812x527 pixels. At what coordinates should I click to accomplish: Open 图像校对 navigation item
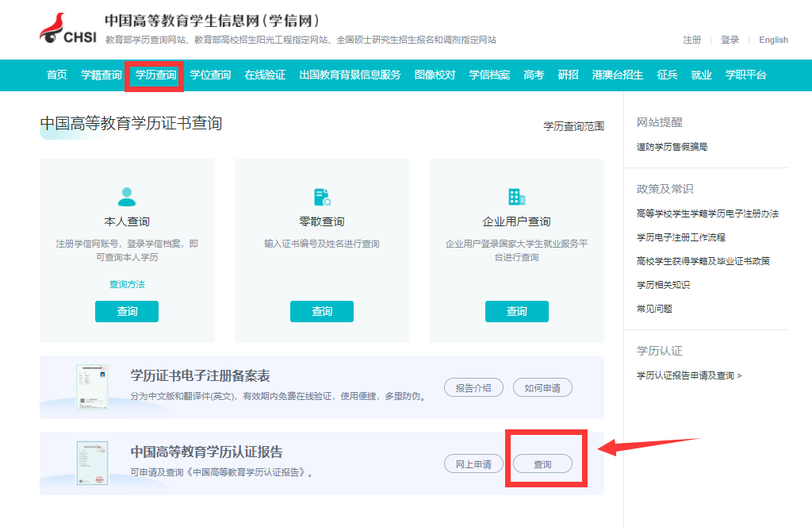pos(435,75)
